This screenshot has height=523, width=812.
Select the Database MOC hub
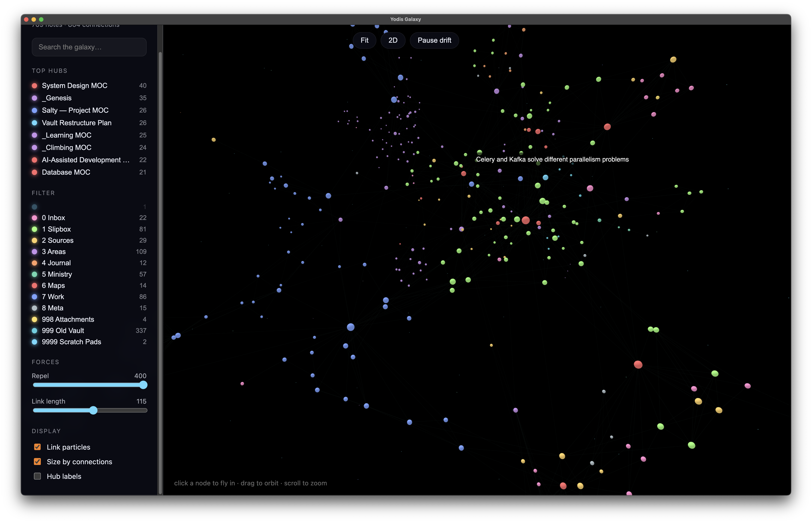point(89,173)
